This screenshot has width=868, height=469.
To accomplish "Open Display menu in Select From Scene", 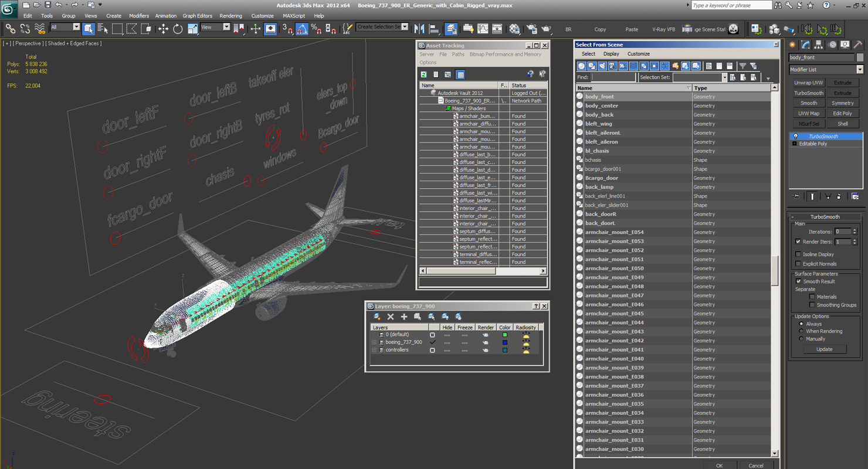I will [611, 54].
